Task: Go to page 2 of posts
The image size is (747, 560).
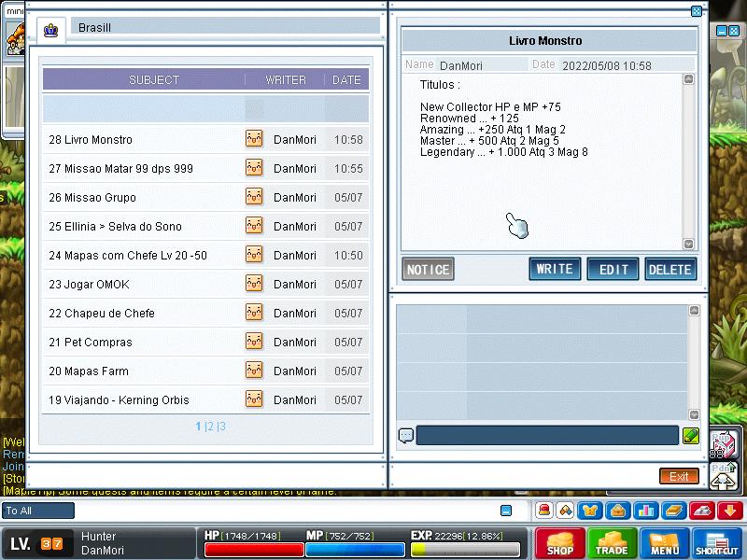Action: click(x=210, y=427)
